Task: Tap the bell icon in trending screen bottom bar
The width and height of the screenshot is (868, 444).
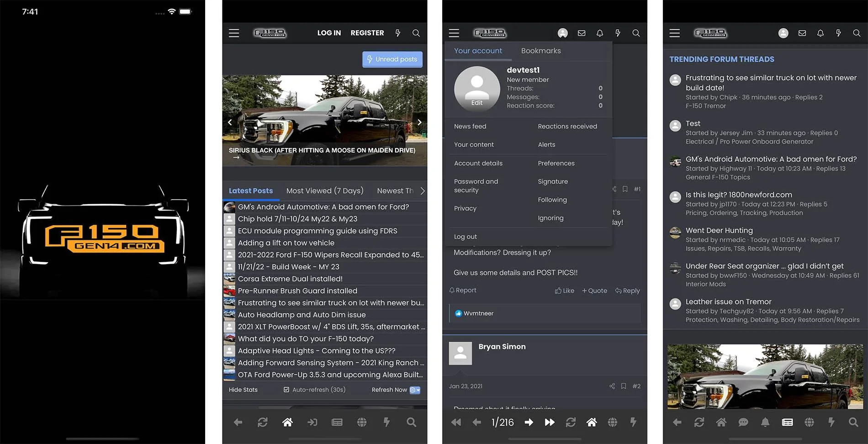Action: [765, 423]
